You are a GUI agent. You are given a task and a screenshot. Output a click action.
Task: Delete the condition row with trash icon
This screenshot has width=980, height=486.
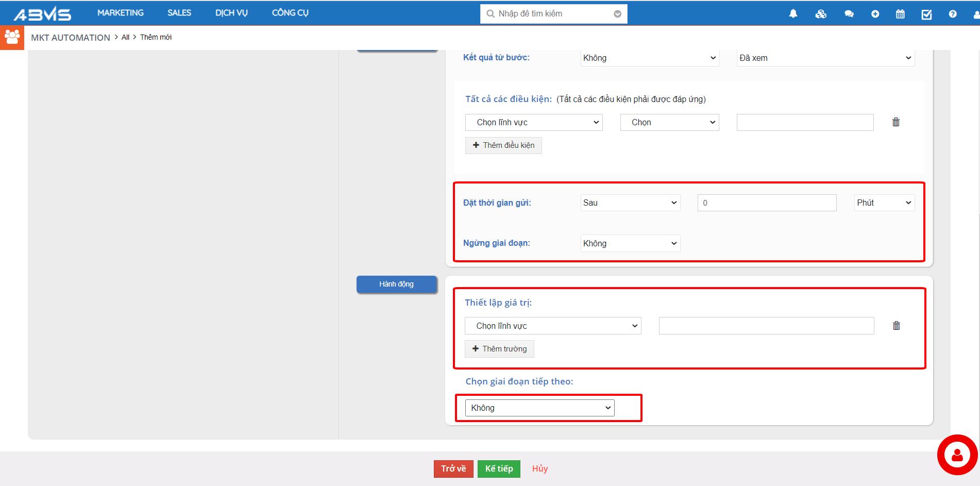click(896, 122)
